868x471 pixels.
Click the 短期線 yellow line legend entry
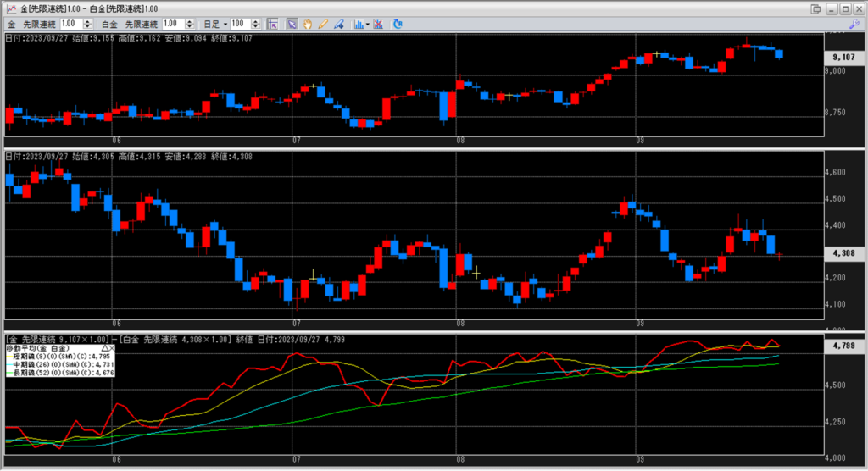51,357
